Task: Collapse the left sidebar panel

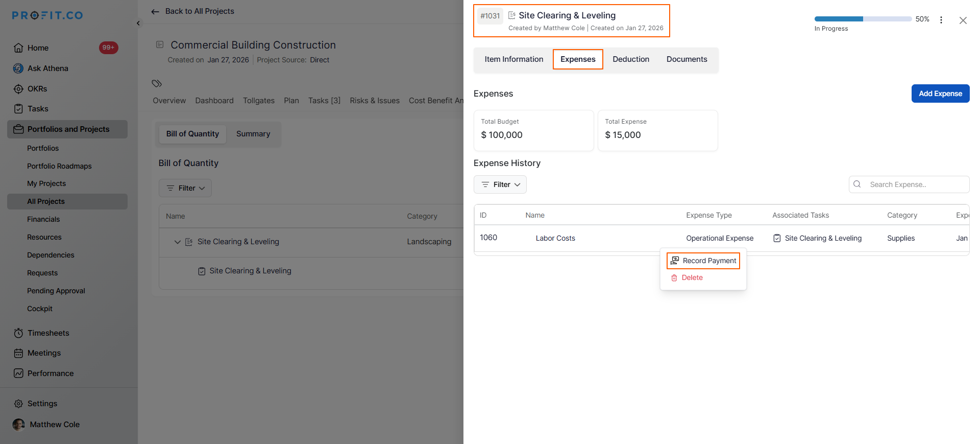Action: tap(138, 24)
